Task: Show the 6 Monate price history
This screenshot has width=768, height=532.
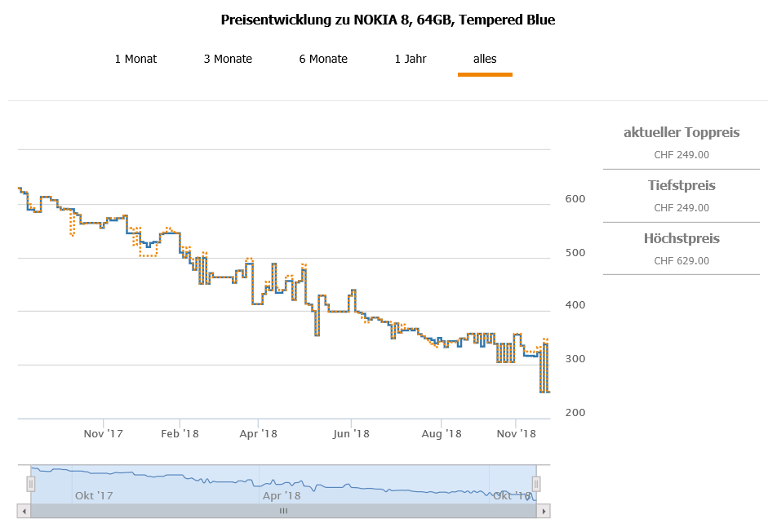Action: 323,59
